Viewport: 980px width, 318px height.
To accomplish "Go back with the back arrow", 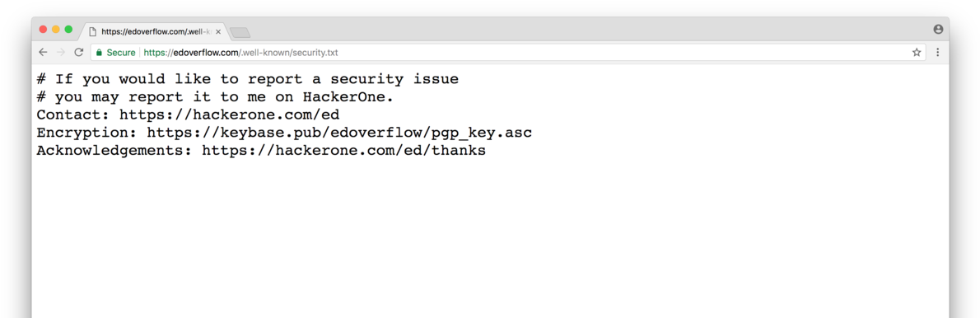I will (x=43, y=53).
